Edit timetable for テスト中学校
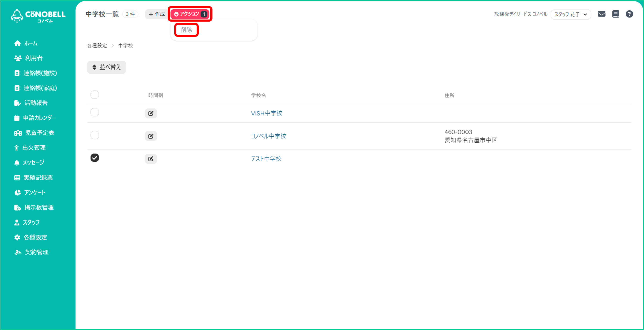The image size is (644, 330). 151,159
